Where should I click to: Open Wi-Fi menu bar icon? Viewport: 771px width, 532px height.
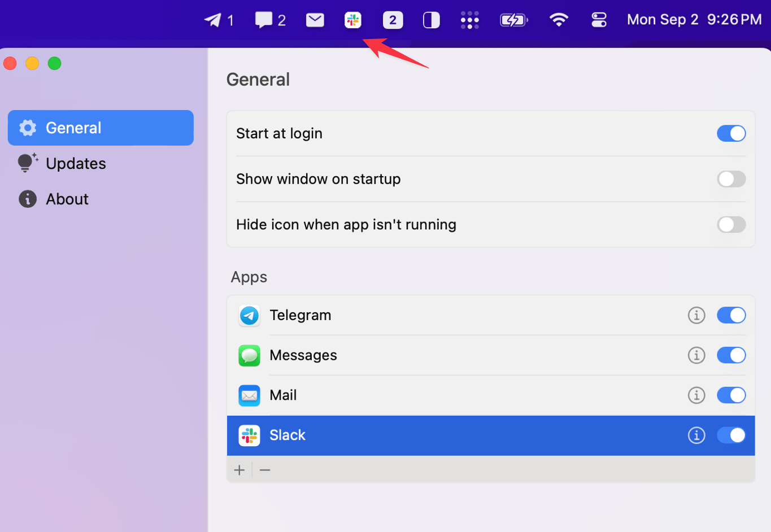(559, 20)
